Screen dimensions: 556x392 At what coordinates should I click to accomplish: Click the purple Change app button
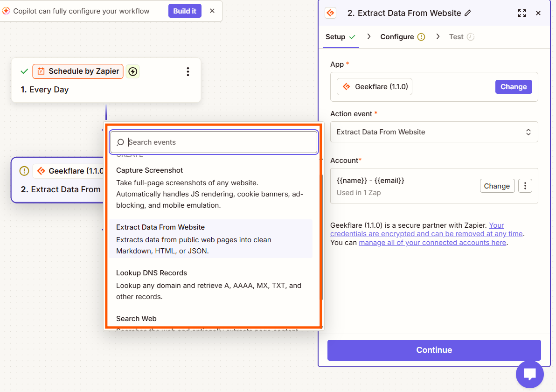[x=514, y=87]
